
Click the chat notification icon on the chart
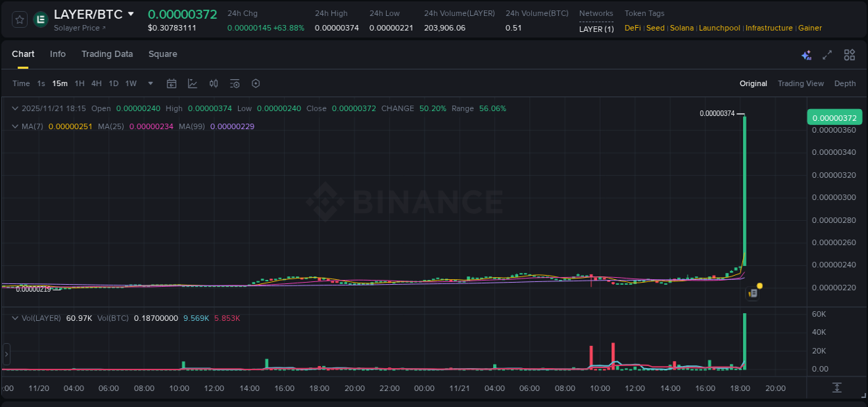[x=752, y=293]
